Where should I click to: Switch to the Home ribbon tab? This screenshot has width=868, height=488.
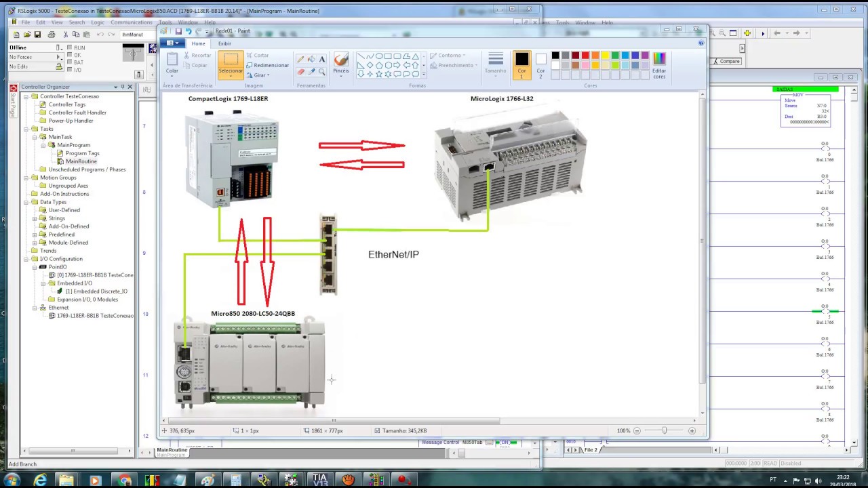pyautogui.click(x=198, y=43)
